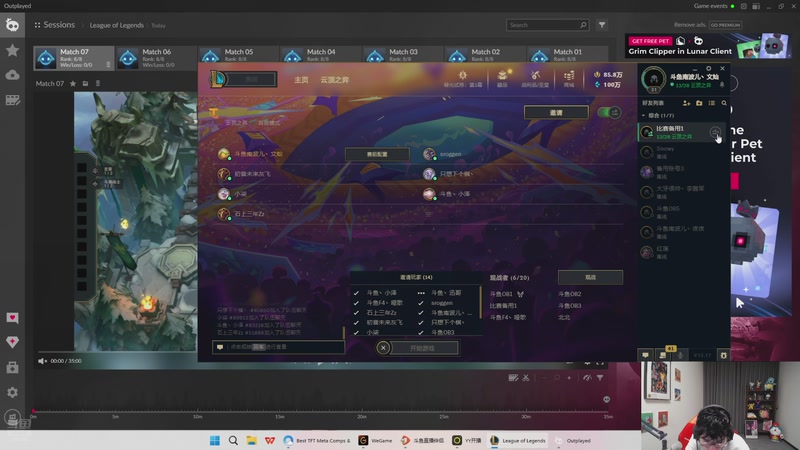
Task: Click League client logo play button
Action: click(x=218, y=79)
